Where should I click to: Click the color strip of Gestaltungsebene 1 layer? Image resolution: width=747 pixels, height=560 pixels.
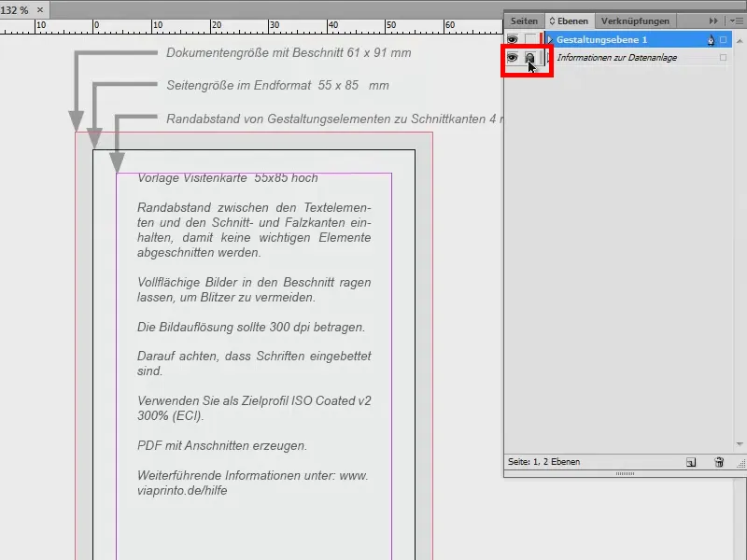[x=542, y=39]
